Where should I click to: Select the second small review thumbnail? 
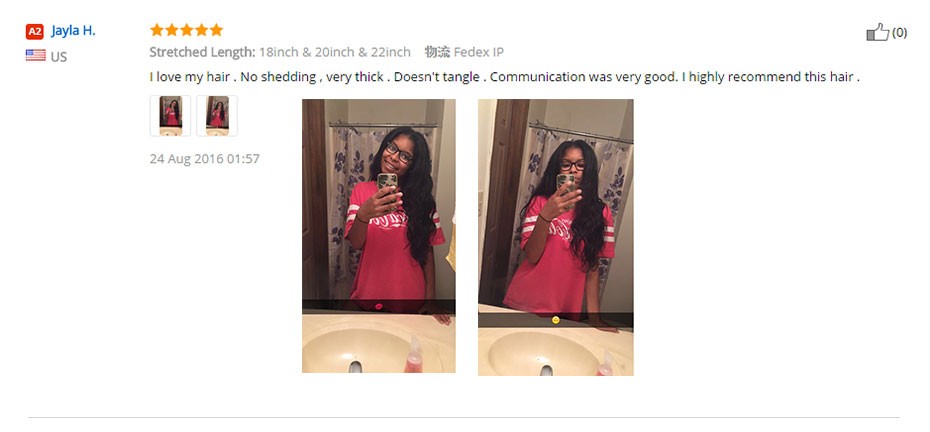217,116
